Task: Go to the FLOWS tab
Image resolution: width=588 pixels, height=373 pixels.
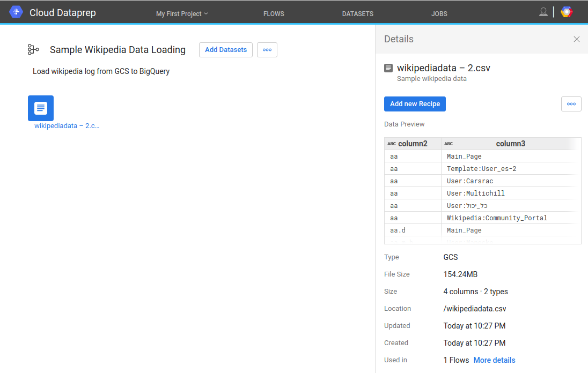Action: coord(274,14)
